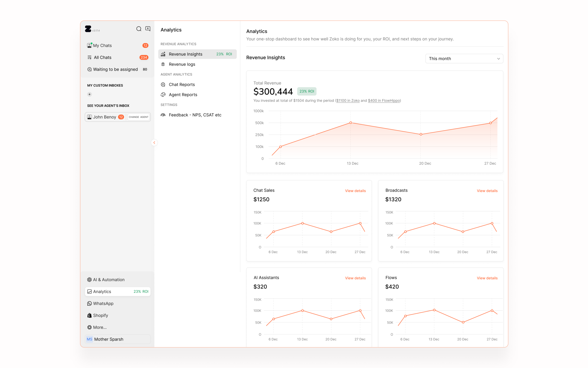View details for AI Assistants
This screenshot has height=368, width=588.
click(x=355, y=278)
